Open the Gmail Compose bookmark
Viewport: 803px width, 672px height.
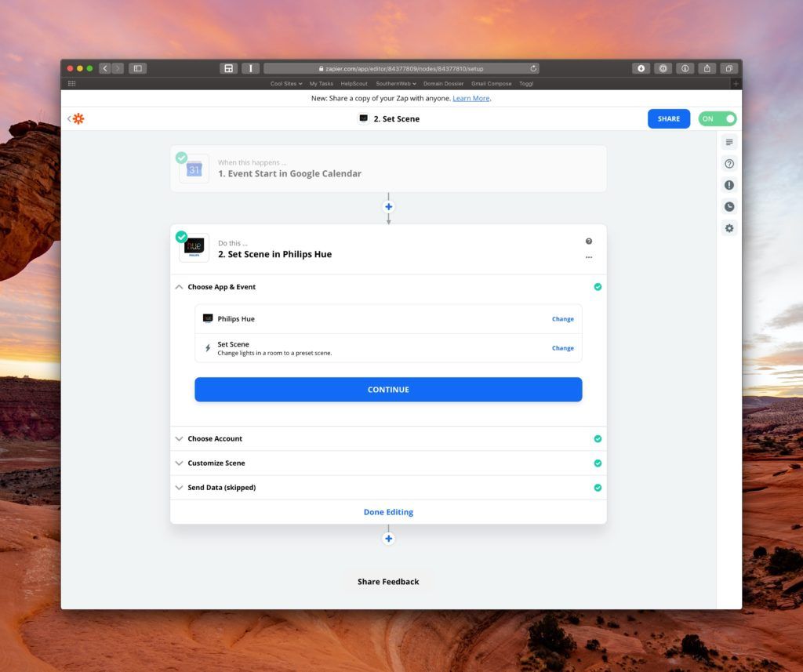(x=491, y=83)
